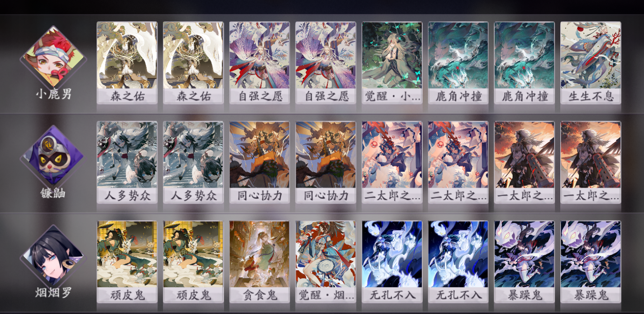Select the right 无孔不入 card
Screen dimensions: 644x314
pyautogui.click(x=458, y=262)
